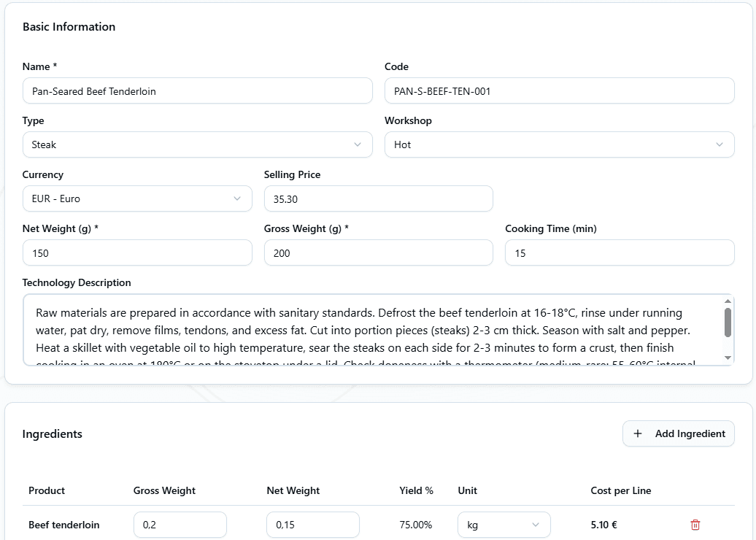
Task: Edit ingredient net weight field 0,15
Action: (312, 525)
